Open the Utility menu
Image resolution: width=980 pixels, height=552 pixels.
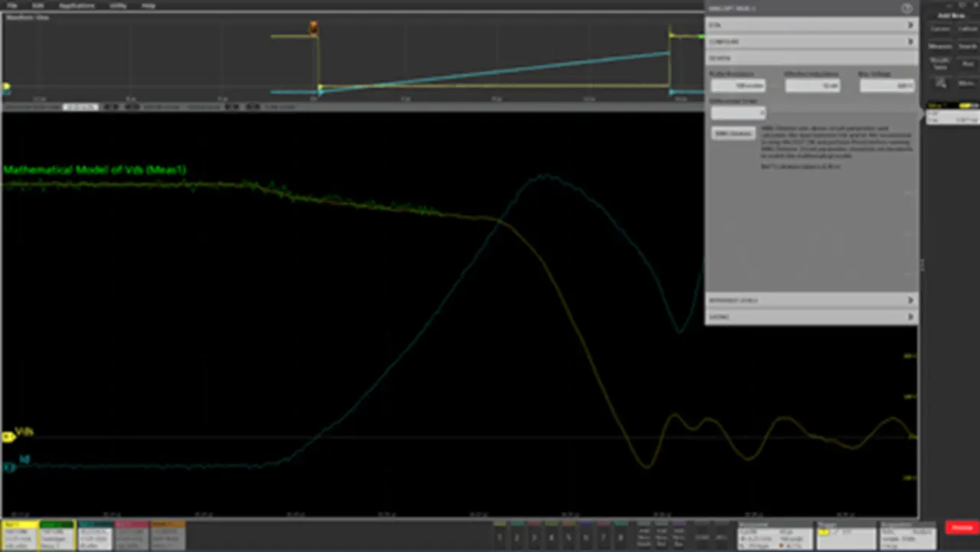[117, 5]
